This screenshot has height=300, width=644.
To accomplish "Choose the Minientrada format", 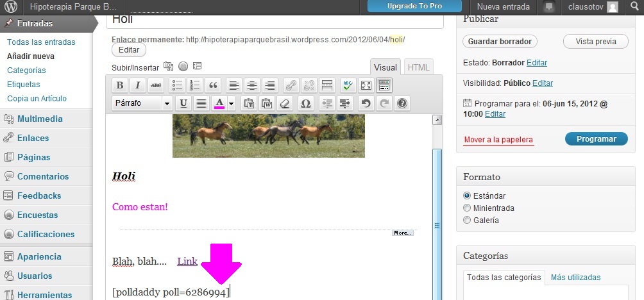I will tap(467, 208).
